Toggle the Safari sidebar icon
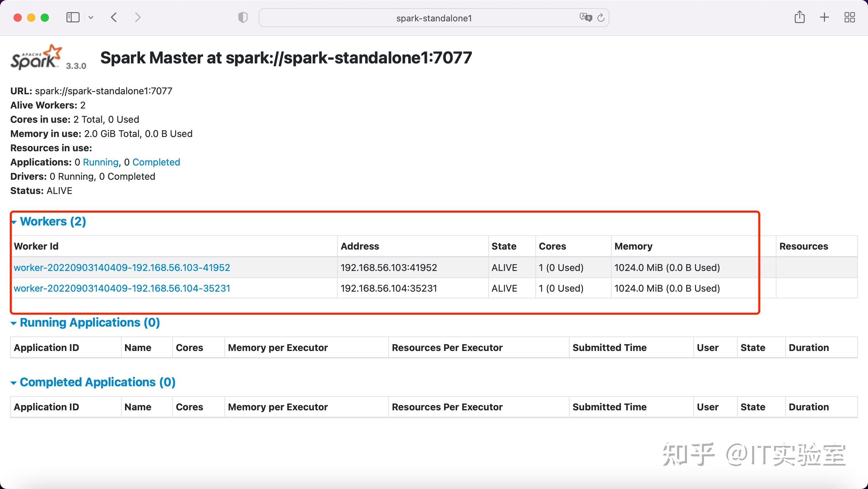Screen dimensions: 868x489 pos(73,17)
